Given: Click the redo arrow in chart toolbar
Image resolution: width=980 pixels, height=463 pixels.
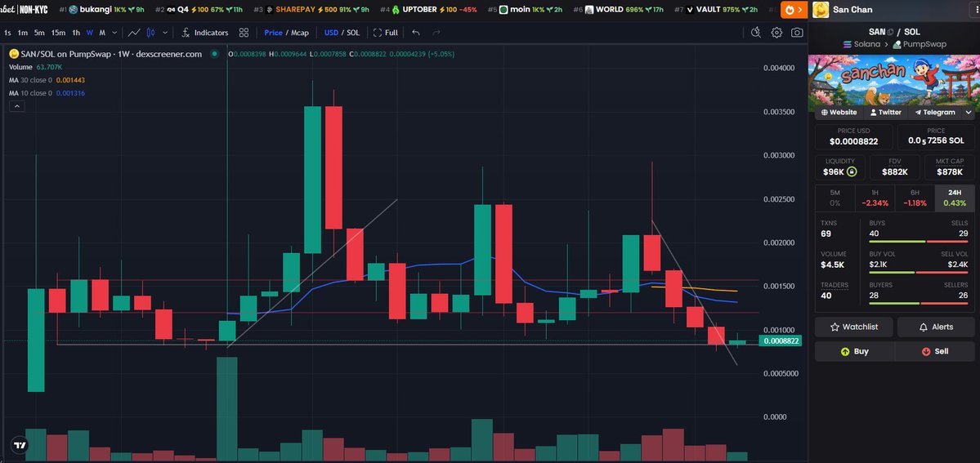Looking at the screenshot, I should pos(436,33).
